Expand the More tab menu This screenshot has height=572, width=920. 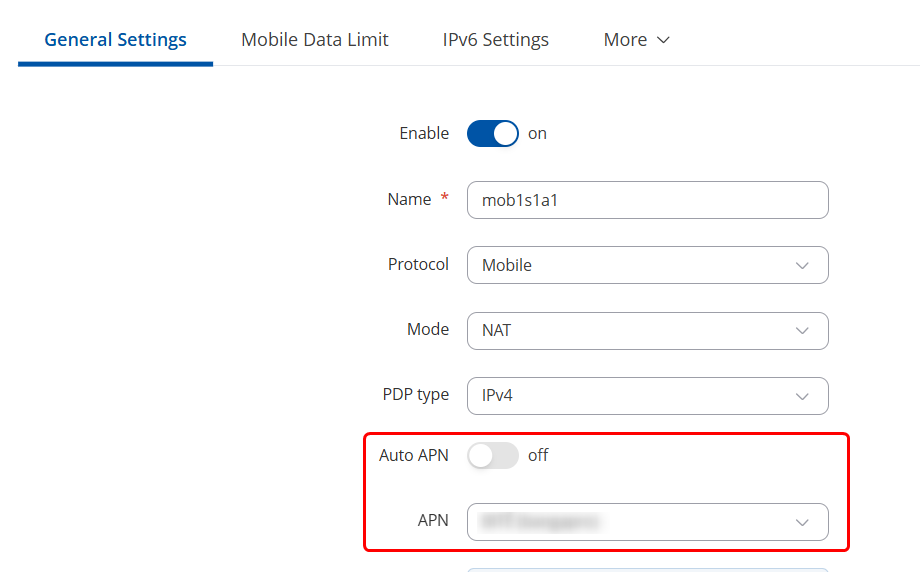coord(625,40)
